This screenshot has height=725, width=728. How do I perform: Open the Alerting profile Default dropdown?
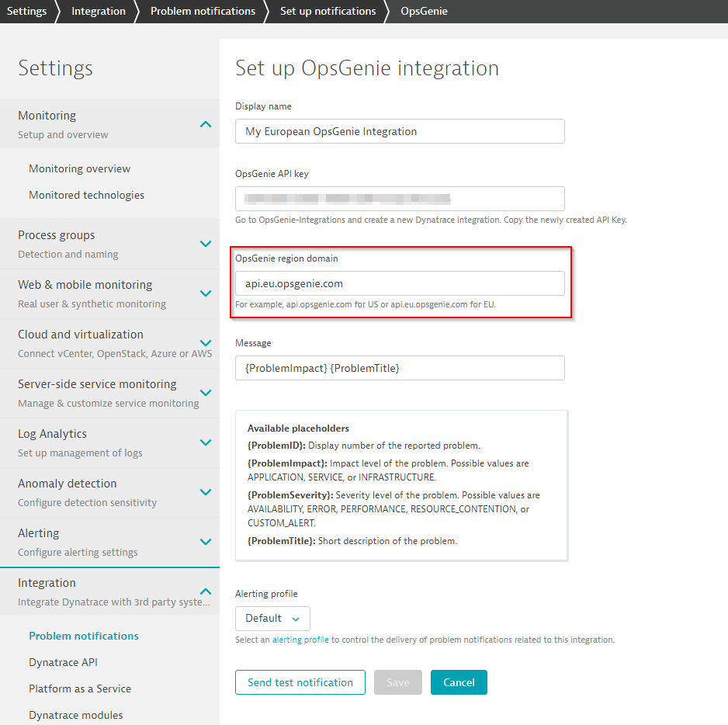(272, 619)
